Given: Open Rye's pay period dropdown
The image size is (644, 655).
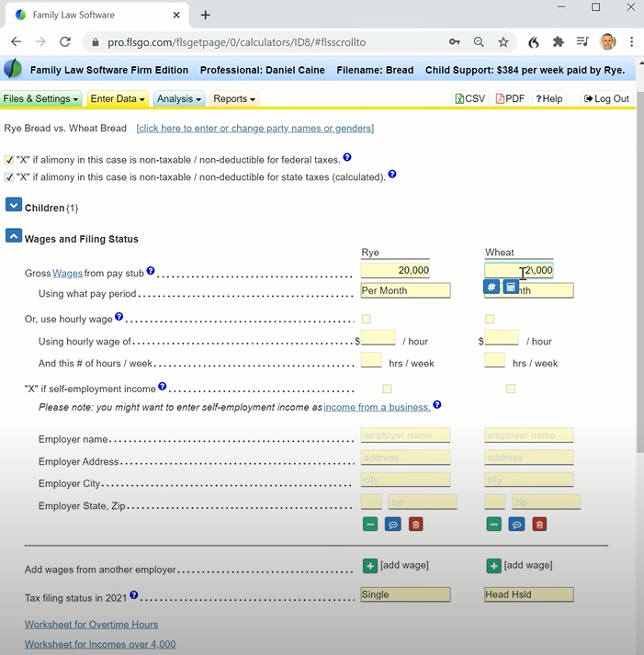Looking at the screenshot, I should click(405, 290).
